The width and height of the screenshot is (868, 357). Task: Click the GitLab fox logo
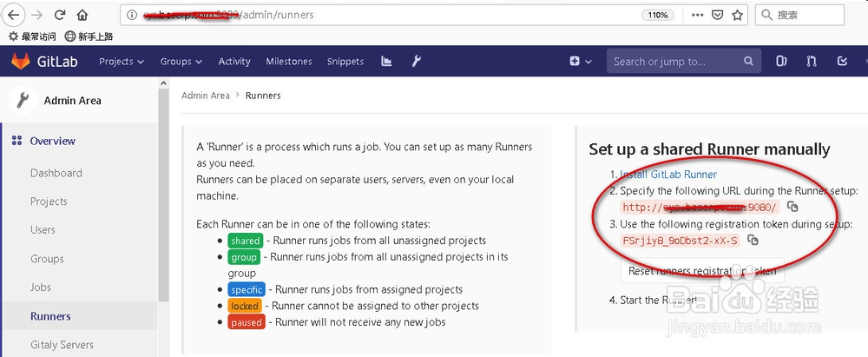click(21, 61)
